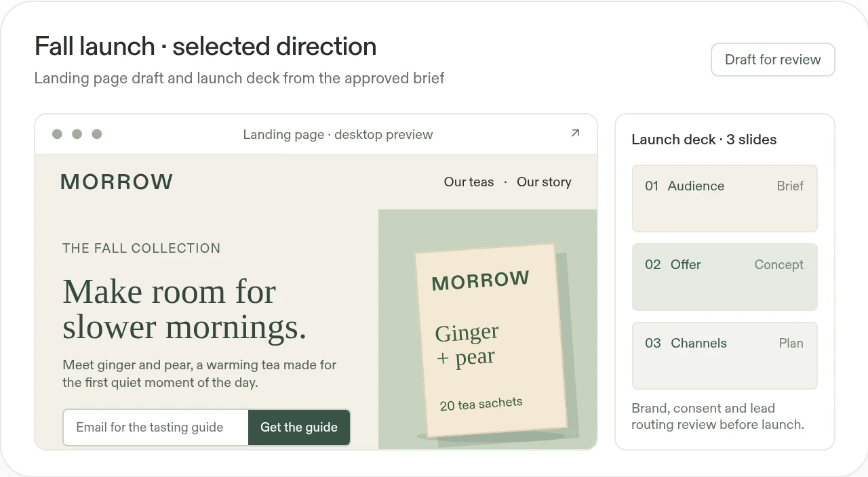Click the Draft for review button
This screenshot has width=868, height=477.
(x=773, y=60)
